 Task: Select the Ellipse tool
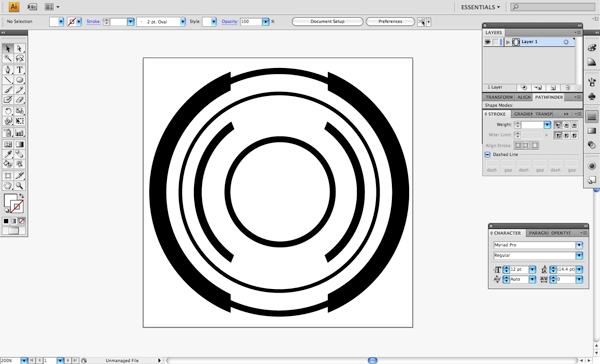point(20,80)
